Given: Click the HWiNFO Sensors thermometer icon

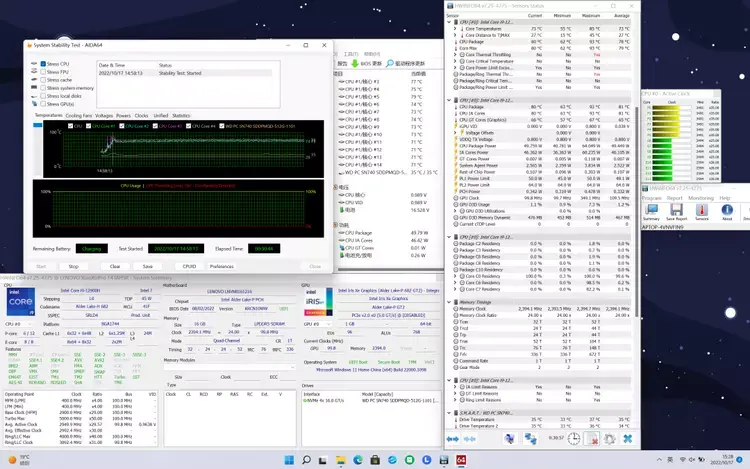Looking at the screenshot, I should (702, 209).
